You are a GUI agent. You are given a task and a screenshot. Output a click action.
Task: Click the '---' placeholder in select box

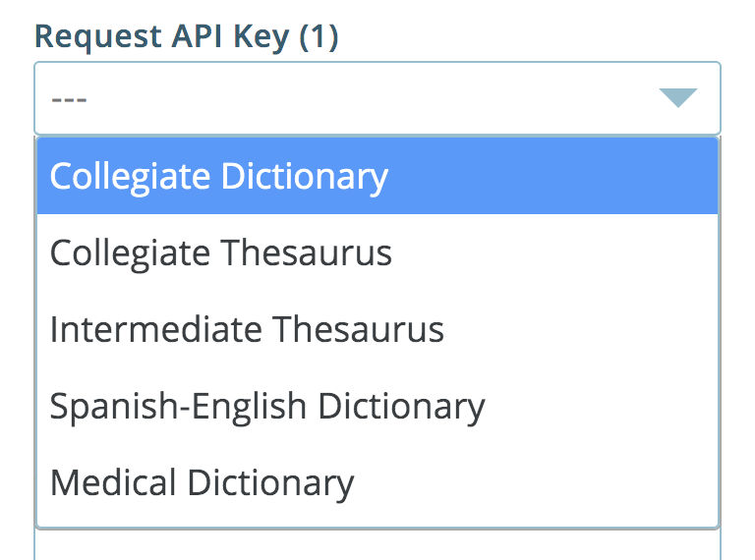[69, 99]
